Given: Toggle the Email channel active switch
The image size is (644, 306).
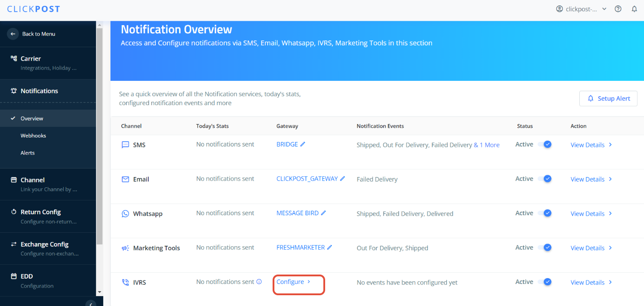Looking at the screenshot, I should (545, 178).
